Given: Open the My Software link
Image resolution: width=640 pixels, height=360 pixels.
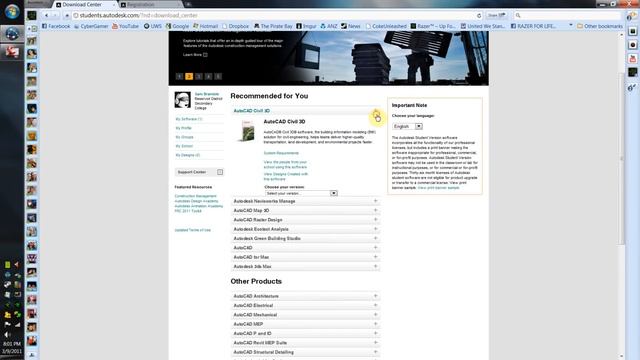Looking at the screenshot, I should (x=189, y=119).
